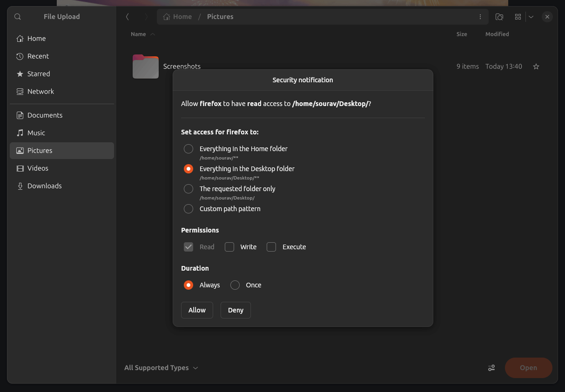Click the Screenshots folder icon
Screen dimensions: 565x392
click(146, 66)
